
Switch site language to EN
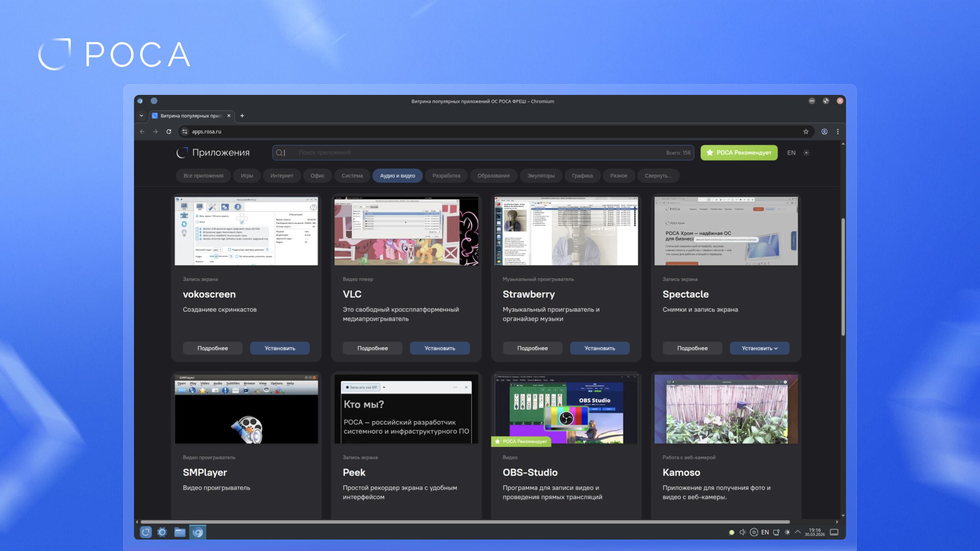pos(791,153)
